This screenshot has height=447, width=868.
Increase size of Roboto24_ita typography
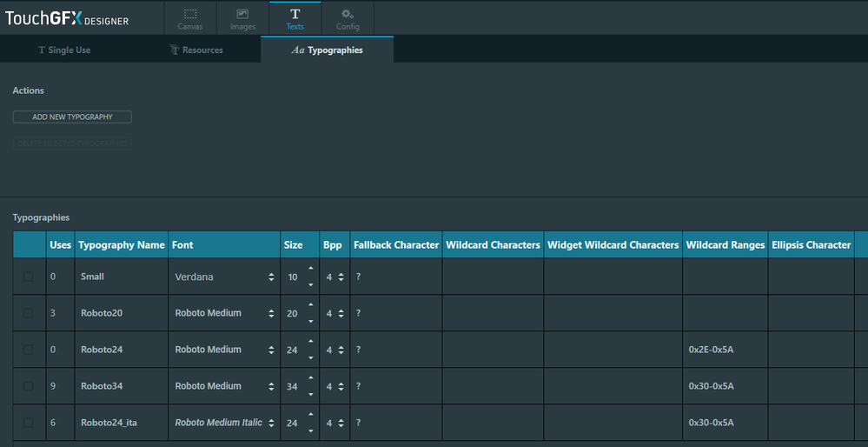310,415
